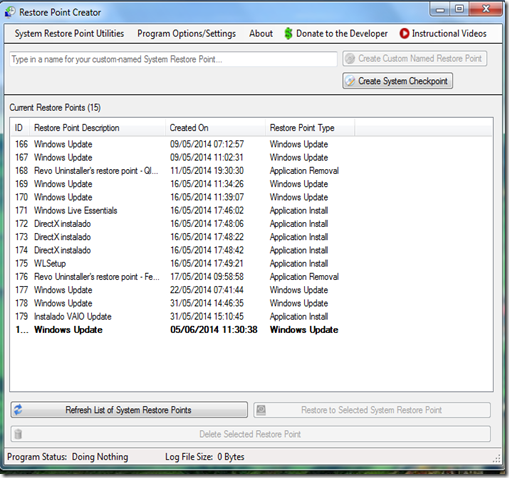Open Program Options/Settings menu

186,34
